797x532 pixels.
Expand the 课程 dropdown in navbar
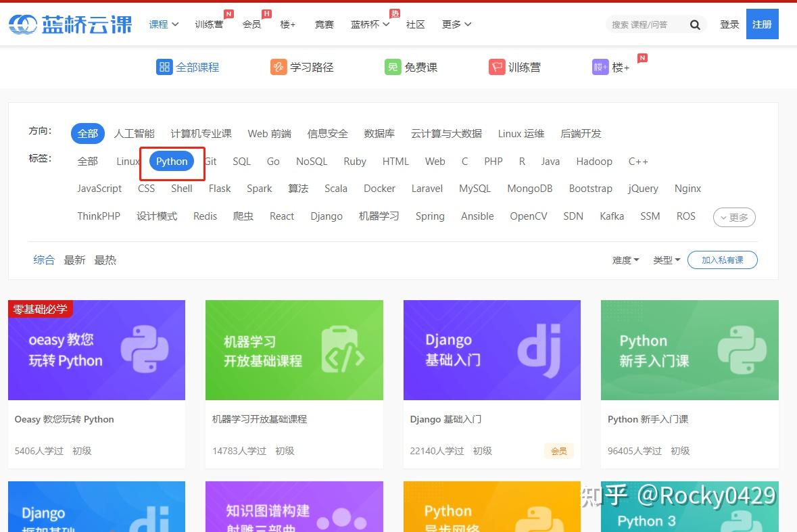pos(164,24)
